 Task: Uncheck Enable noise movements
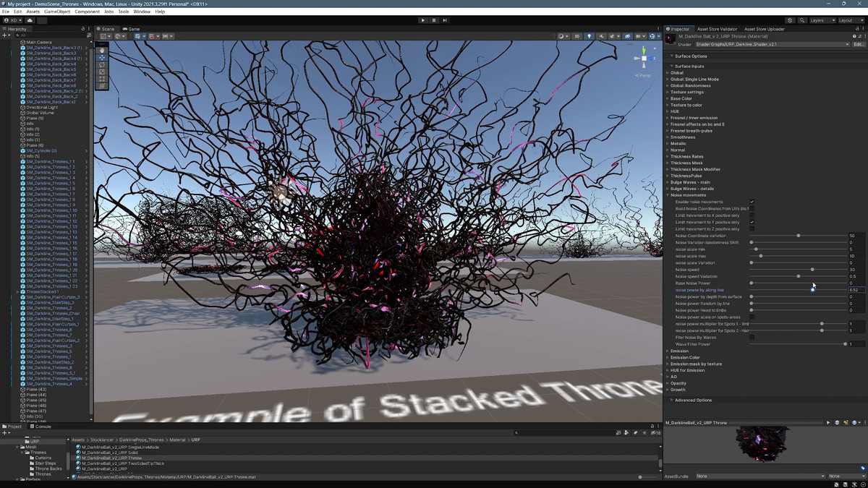pos(752,202)
